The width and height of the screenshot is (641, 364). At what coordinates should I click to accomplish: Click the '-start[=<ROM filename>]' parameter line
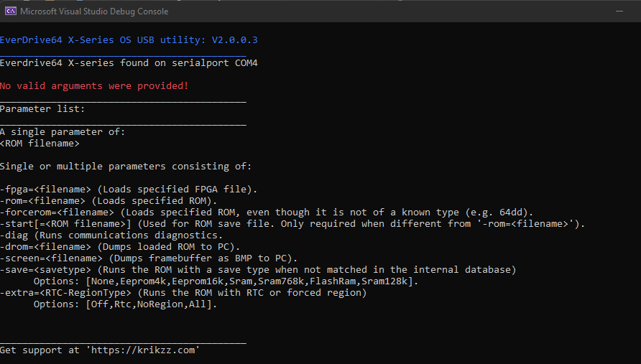(x=292, y=224)
